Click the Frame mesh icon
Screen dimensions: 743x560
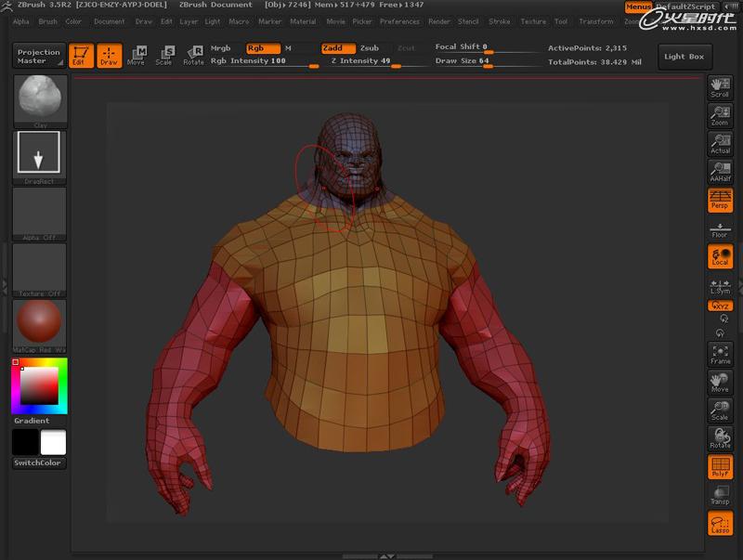click(720, 353)
